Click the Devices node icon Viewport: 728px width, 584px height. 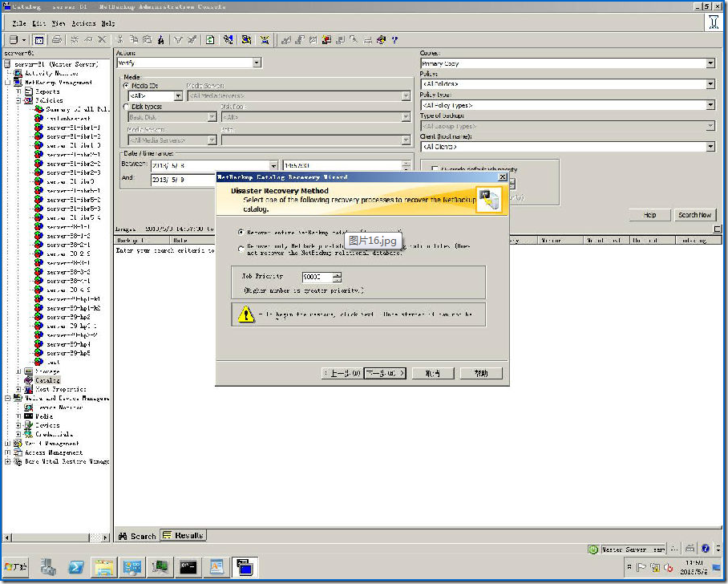pos(29,425)
